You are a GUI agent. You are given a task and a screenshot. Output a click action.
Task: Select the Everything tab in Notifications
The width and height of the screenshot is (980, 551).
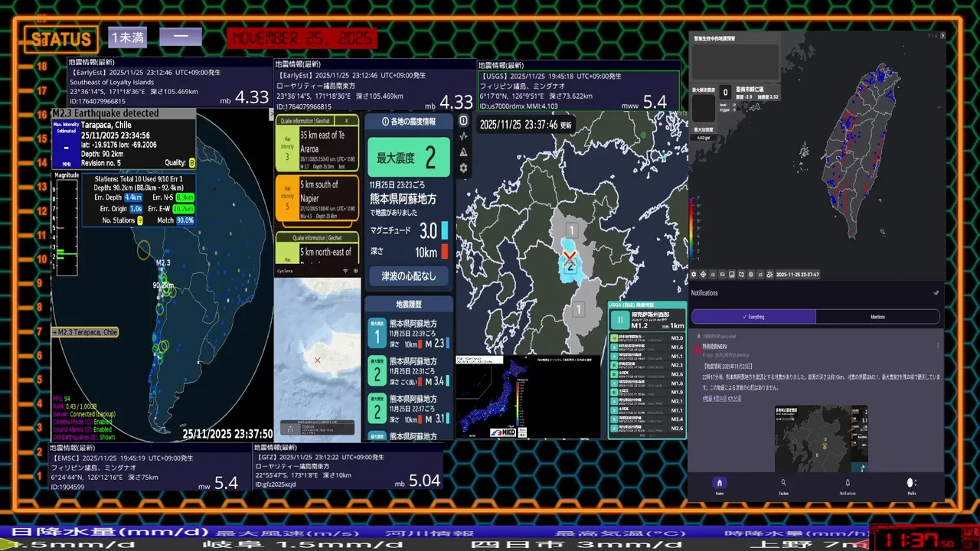(x=753, y=316)
